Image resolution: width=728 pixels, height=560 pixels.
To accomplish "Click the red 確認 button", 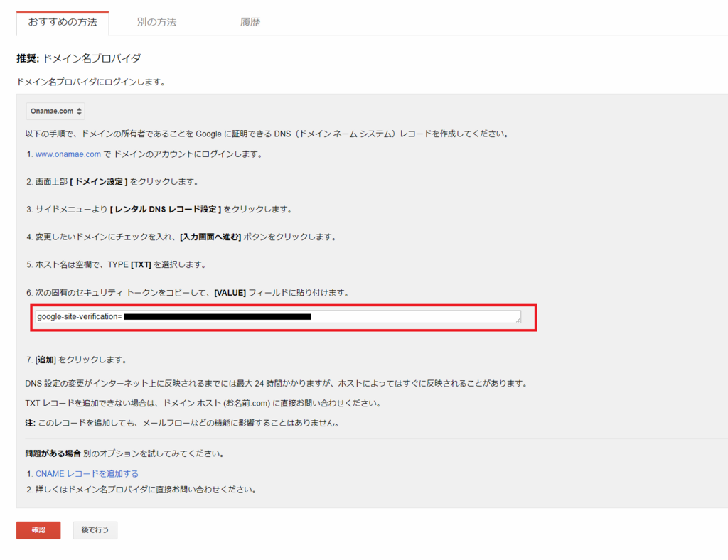I will click(x=38, y=530).
